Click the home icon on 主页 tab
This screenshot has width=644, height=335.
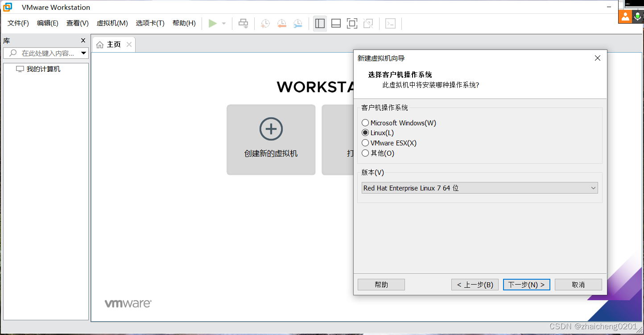click(x=100, y=45)
